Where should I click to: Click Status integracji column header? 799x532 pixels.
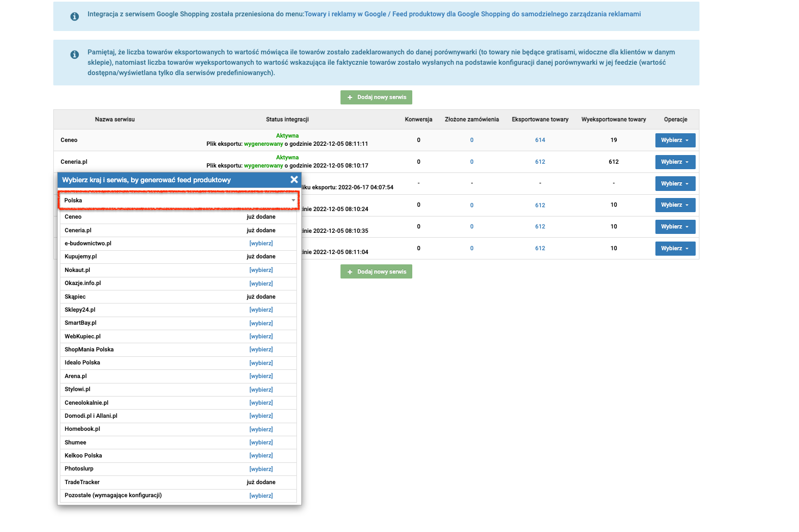[287, 119]
